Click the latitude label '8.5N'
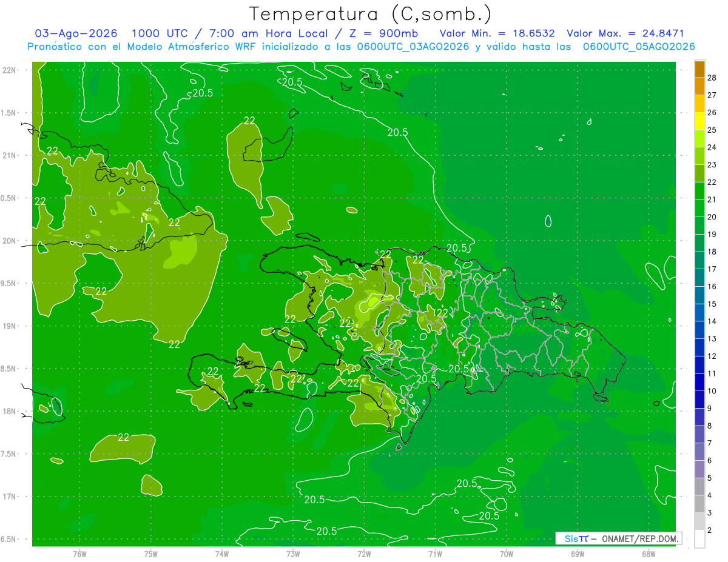Viewport: 728px width, 562px height. 8,369
